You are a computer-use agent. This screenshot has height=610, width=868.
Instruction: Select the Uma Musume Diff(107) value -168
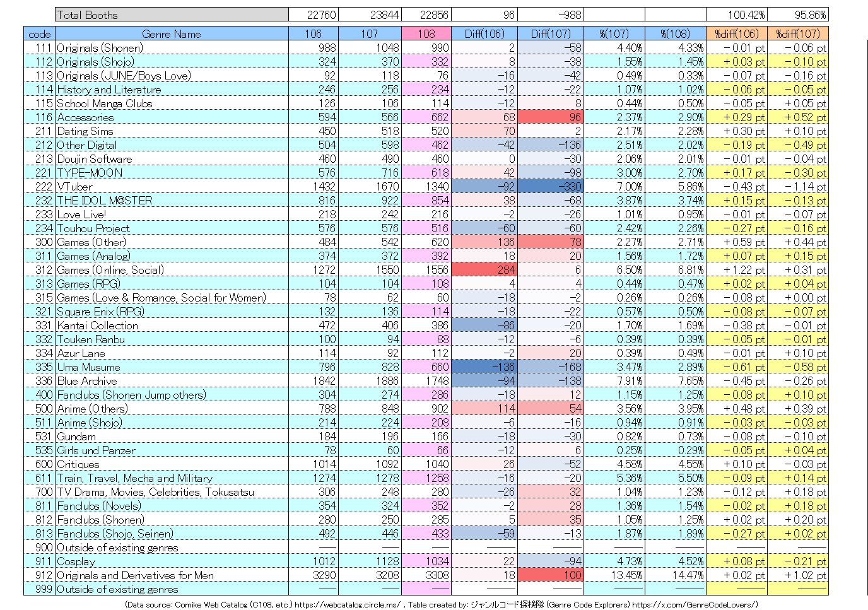point(550,367)
